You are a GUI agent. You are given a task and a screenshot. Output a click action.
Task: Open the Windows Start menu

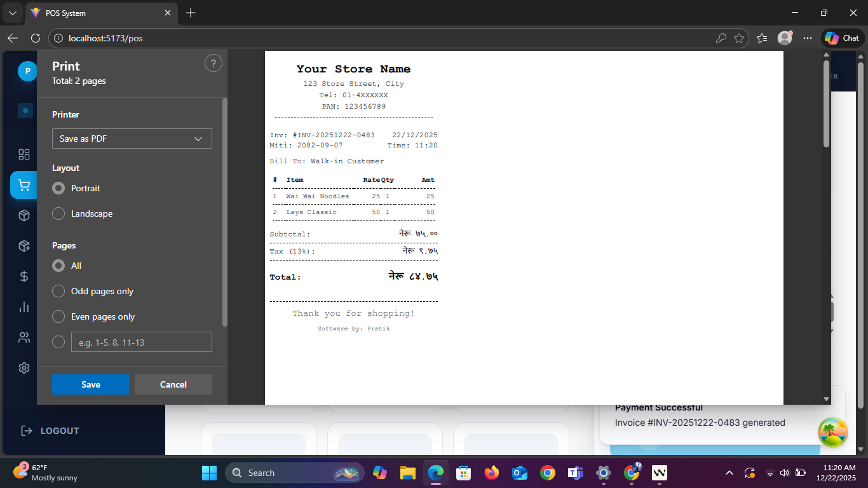pos(209,473)
